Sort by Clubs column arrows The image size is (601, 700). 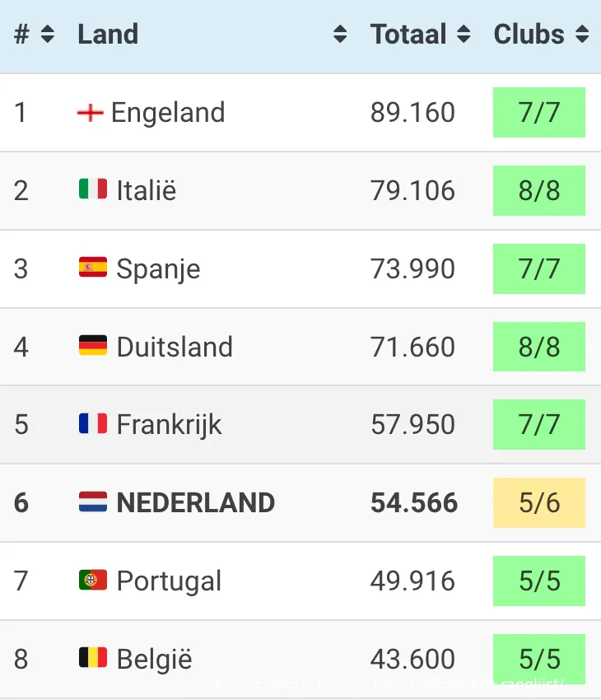coord(582,35)
